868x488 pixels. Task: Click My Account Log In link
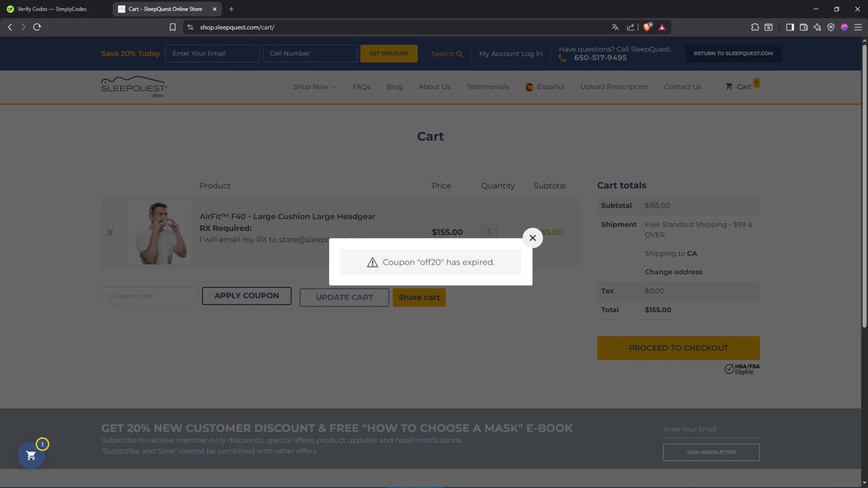point(511,54)
